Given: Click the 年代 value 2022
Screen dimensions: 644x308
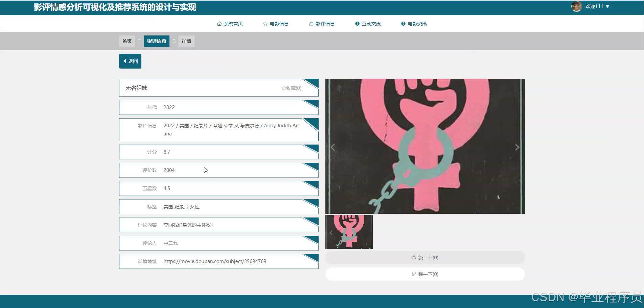Looking at the screenshot, I should pyautogui.click(x=169, y=107).
